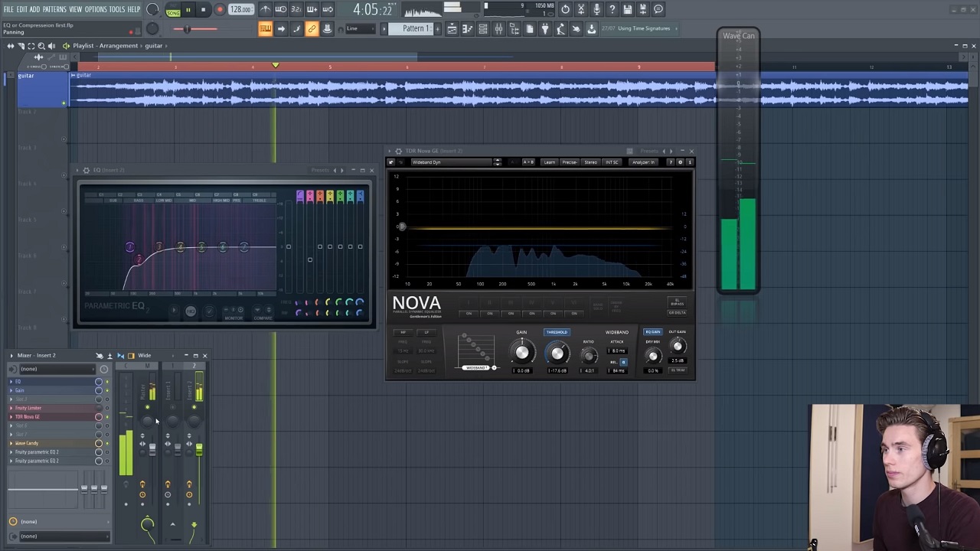
Task: Open the EDIT menu
Action: [22, 9]
